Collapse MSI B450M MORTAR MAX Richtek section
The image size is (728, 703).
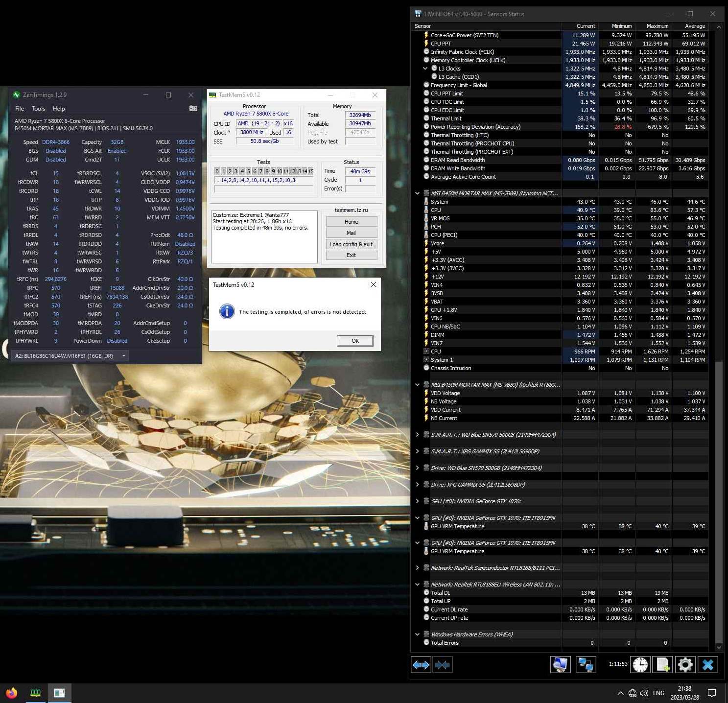[417, 385]
